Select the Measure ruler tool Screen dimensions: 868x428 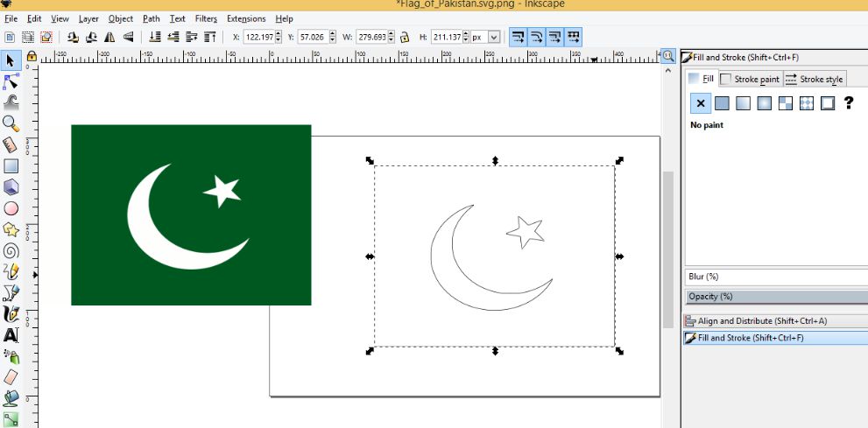pyautogui.click(x=11, y=145)
